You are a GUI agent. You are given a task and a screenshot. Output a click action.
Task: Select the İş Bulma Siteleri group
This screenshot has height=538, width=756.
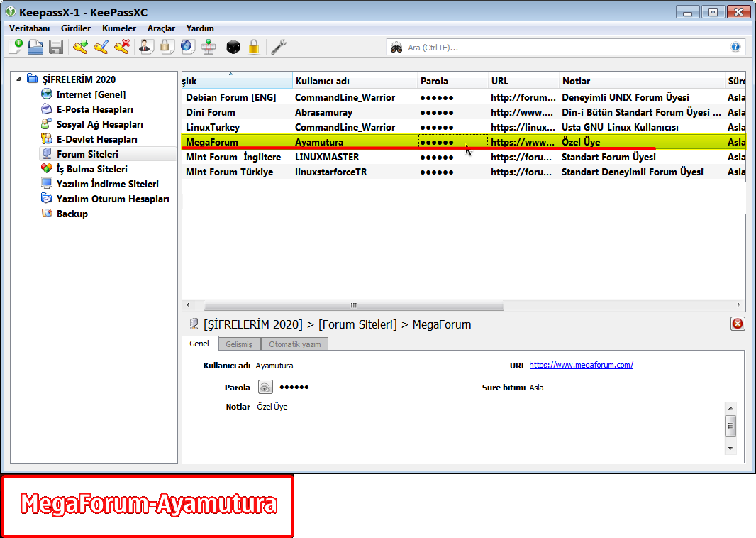(91, 169)
